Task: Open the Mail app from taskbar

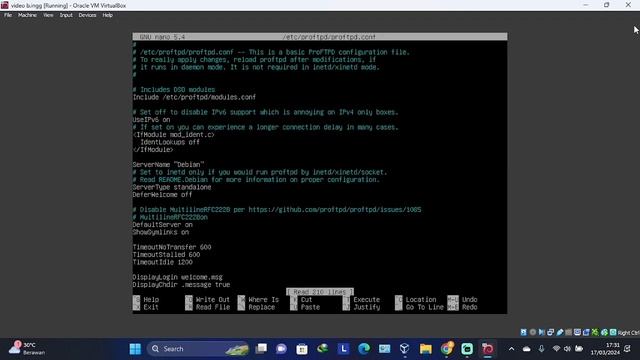Action: click(x=384, y=349)
